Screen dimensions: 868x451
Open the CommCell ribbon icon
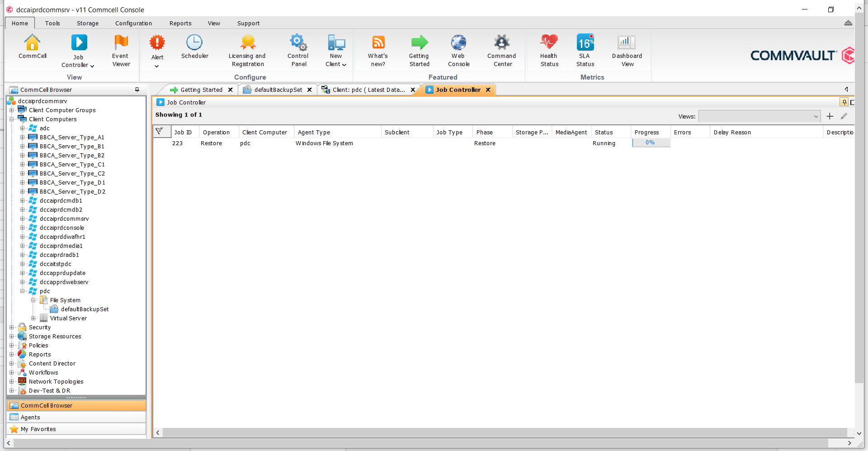(x=32, y=47)
